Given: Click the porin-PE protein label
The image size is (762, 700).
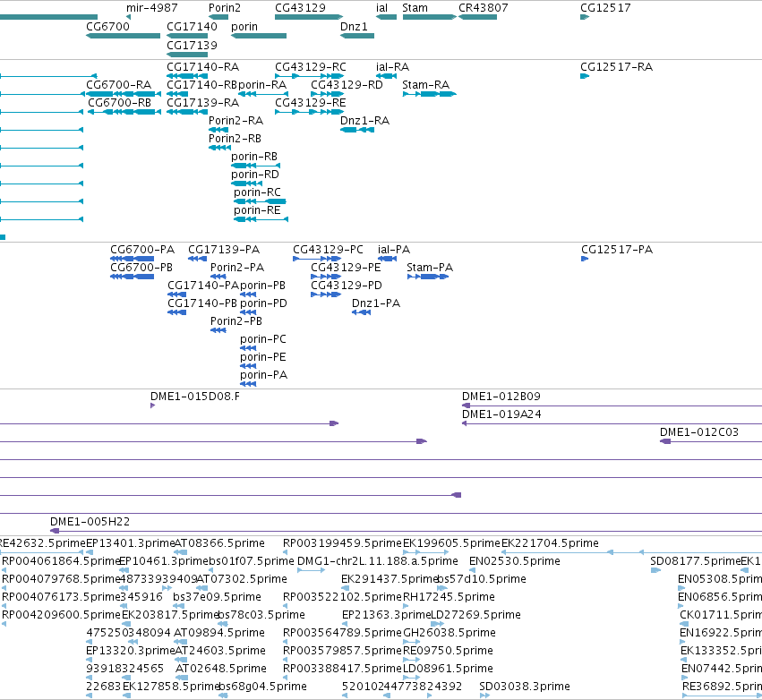Looking at the screenshot, I should point(263,357).
